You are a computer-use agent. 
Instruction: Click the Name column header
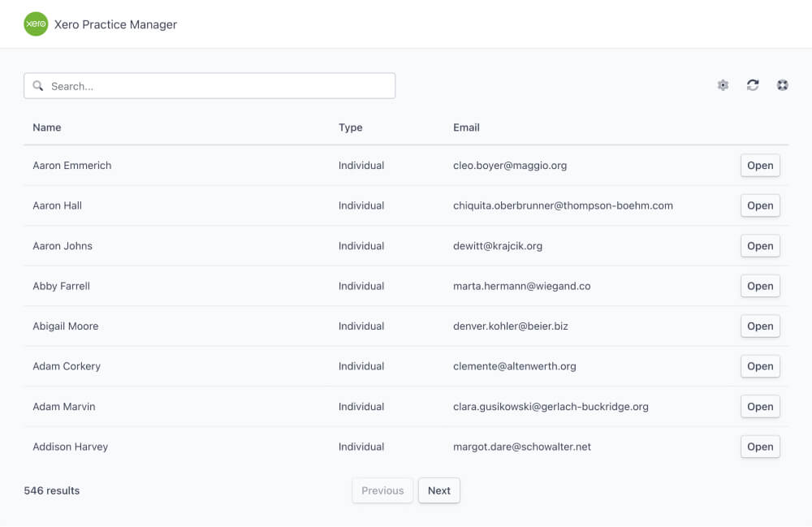[x=47, y=127]
